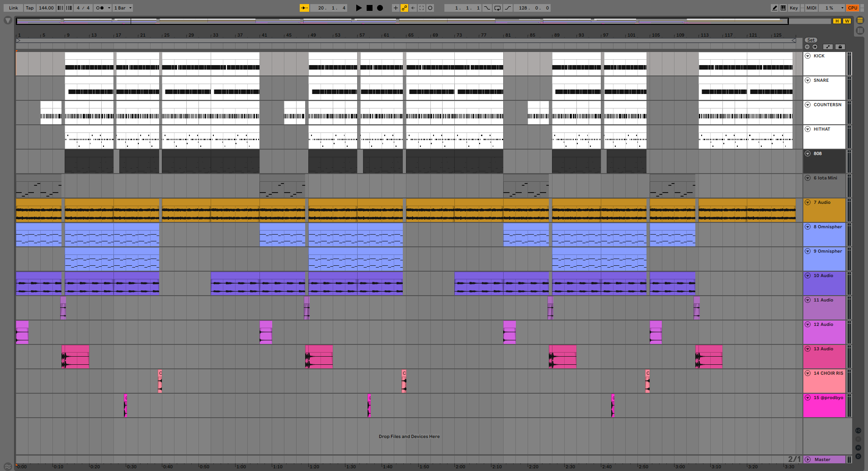Toggle the Lock Envelopes padlock icon
868x471 pixels.
point(840,47)
